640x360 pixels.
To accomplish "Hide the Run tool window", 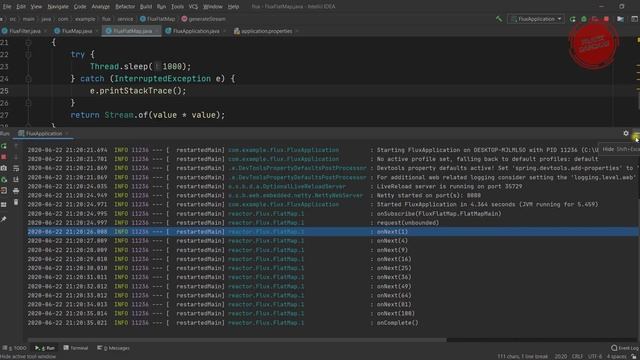I will point(636,133).
